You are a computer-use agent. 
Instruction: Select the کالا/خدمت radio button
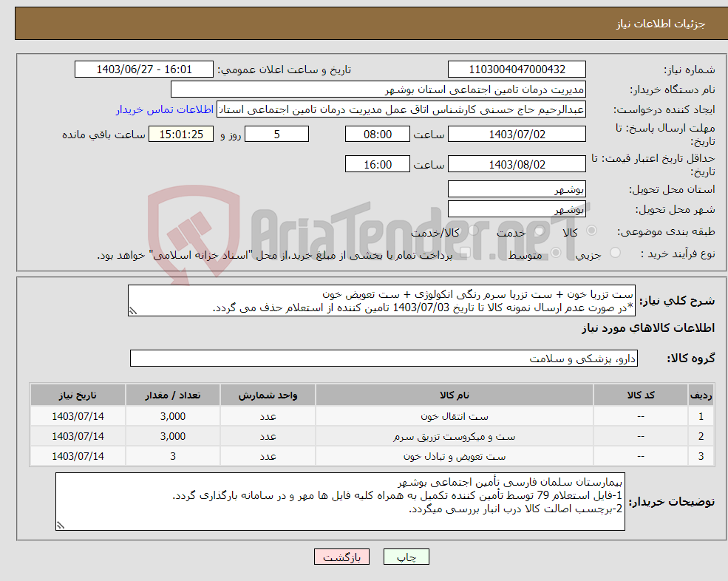[x=473, y=231]
